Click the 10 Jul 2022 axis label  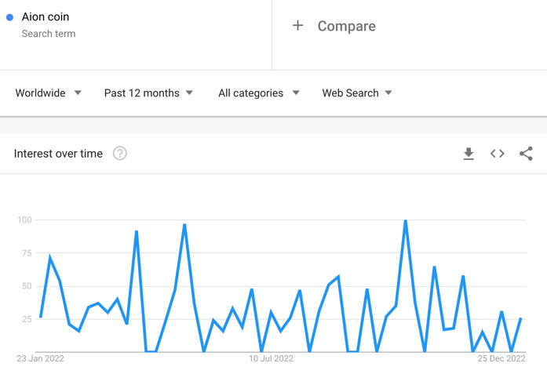(271, 358)
